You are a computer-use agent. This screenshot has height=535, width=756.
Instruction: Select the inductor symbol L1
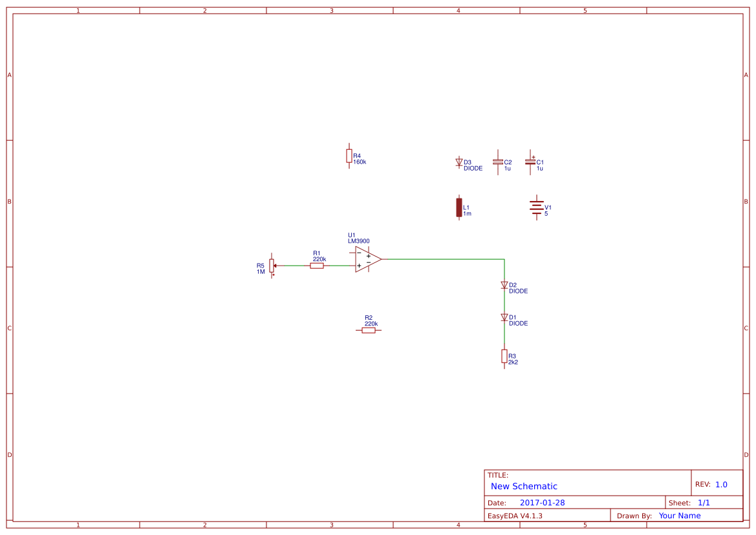(x=460, y=207)
